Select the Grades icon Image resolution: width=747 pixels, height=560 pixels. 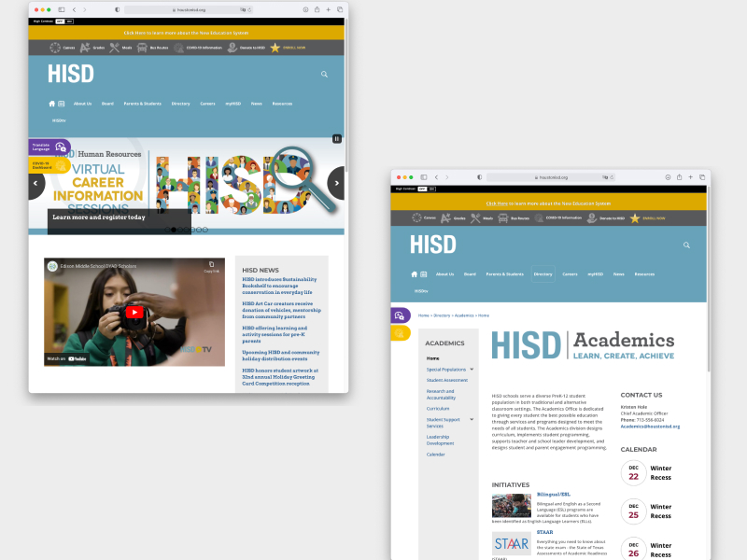click(84, 47)
